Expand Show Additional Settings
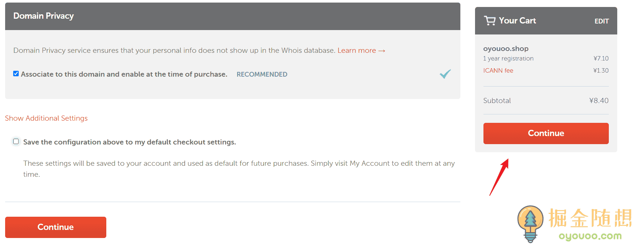Image resolution: width=644 pixels, height=249 pixels. (46, 118)
